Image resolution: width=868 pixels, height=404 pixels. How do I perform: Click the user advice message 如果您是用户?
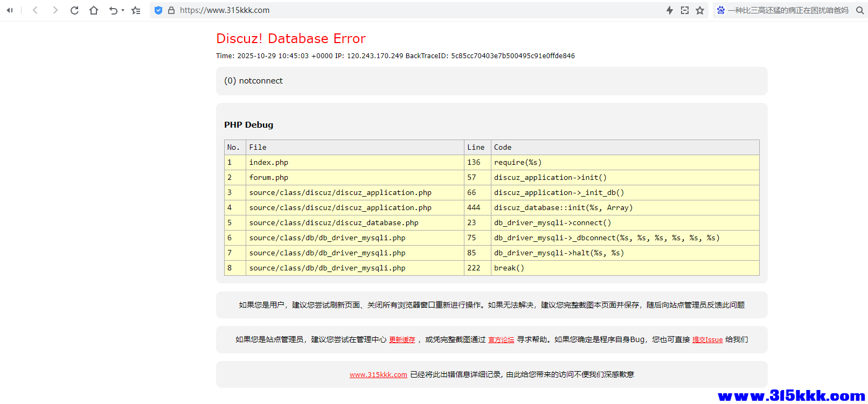[492, 305]
